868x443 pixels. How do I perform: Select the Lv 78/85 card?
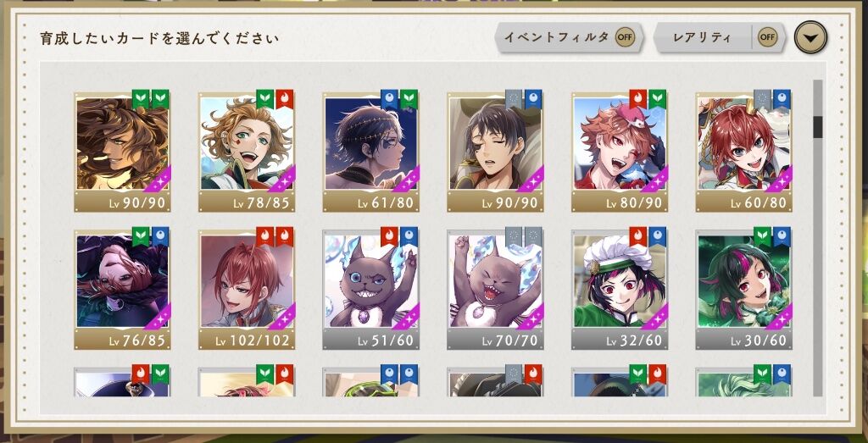[247, 152]
